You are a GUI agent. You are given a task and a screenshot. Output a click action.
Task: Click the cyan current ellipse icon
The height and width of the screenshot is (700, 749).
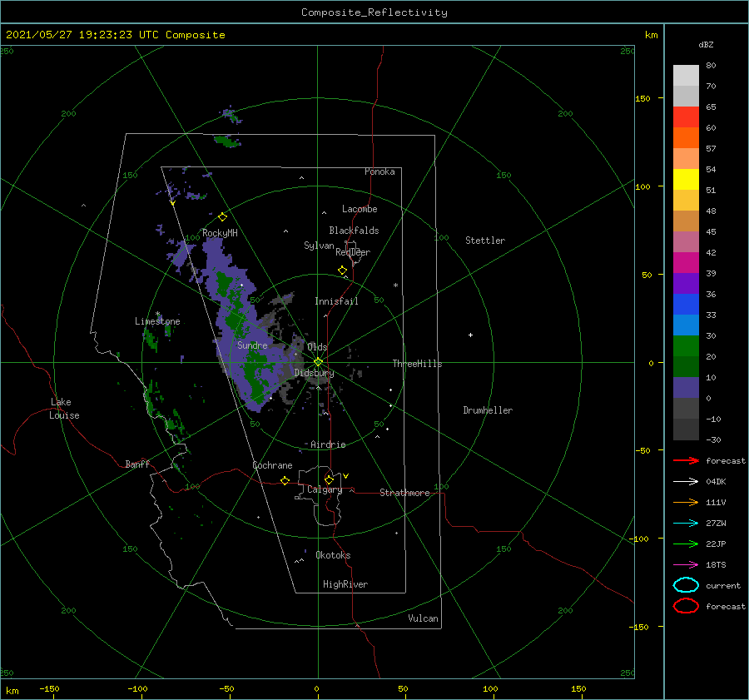point(686,585)
